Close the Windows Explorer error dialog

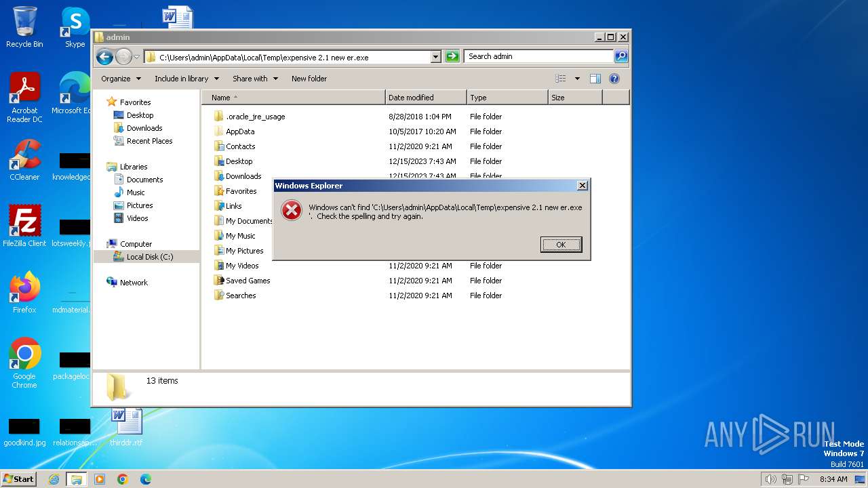pyautogui.click(x=582, y=186)
